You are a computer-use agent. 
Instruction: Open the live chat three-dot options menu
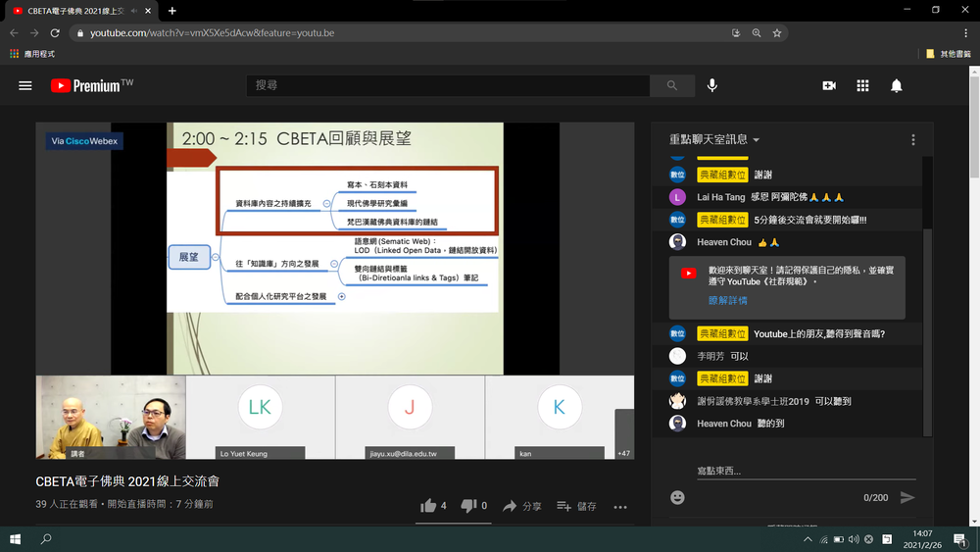click(913, 140)
